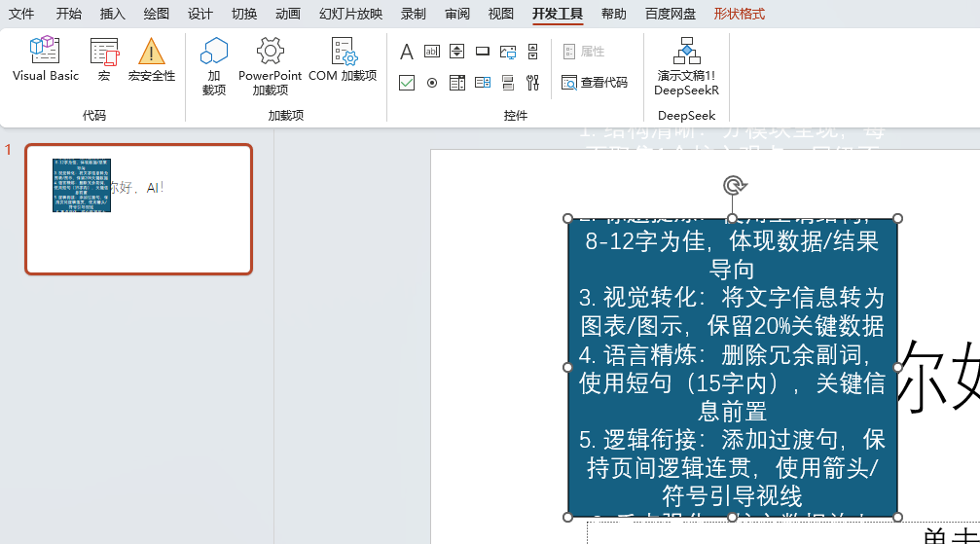Select the Combo Box control

(x=456, y=83)
